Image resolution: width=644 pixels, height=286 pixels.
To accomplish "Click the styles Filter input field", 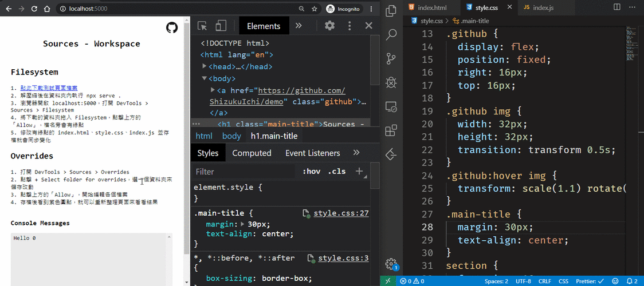I will [245, 172].
